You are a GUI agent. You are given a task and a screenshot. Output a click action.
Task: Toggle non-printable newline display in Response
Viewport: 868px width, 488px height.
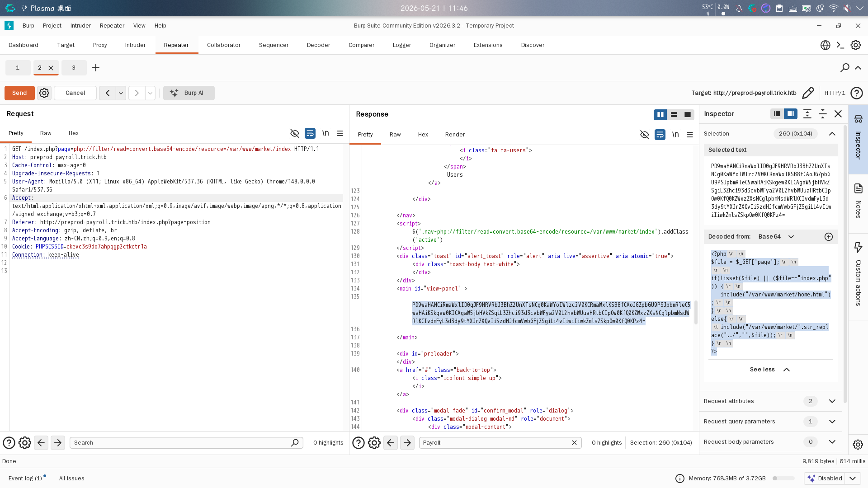click(x=675, y=135)
